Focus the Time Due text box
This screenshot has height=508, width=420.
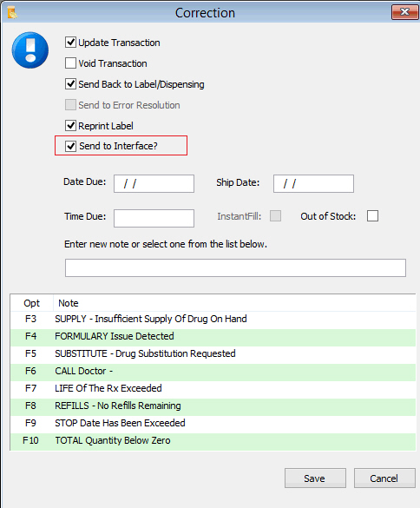coord(154,218)
